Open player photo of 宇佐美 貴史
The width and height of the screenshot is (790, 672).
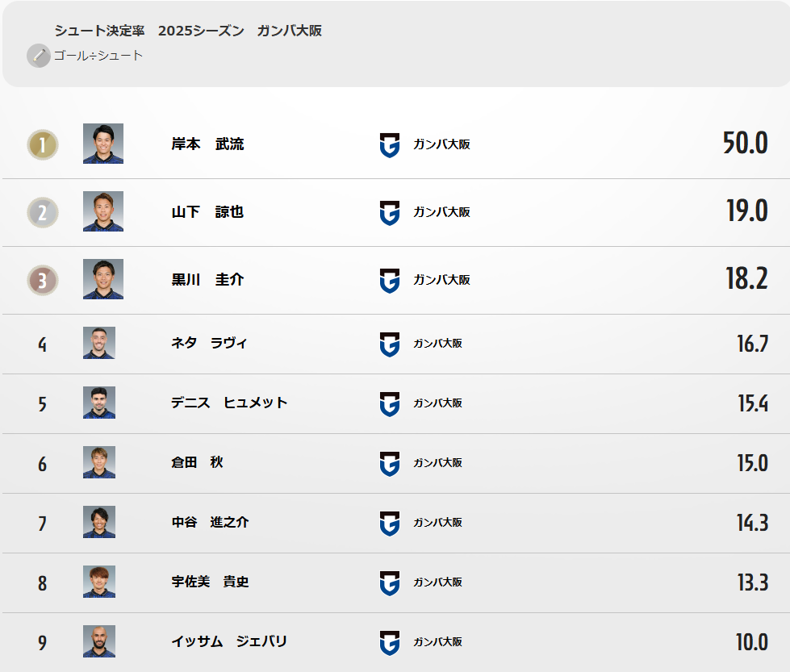click(x=99, y=582)
